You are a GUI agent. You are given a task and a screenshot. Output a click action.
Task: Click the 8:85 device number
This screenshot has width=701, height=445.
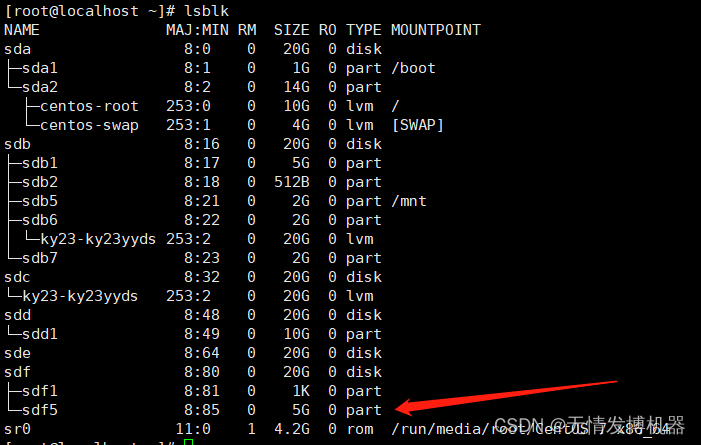pyautogui.click(x=202, y=410)
